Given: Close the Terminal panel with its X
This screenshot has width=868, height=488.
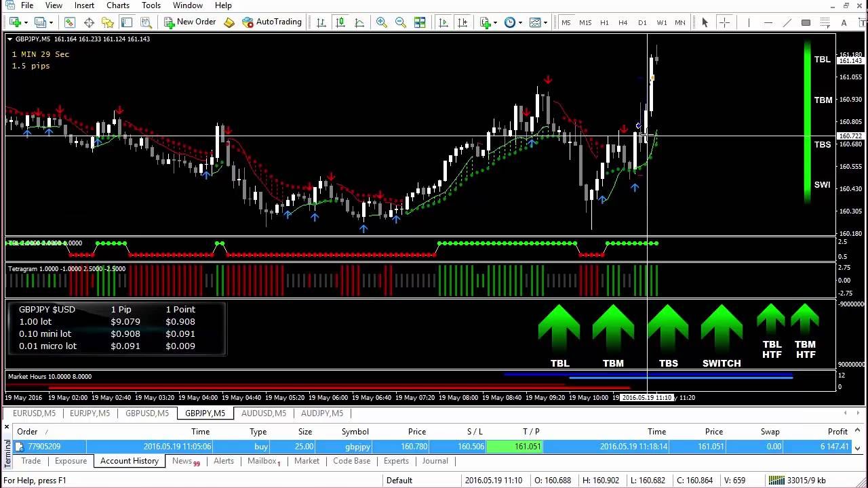Looking at the screenshot, I should click(7, 427).
